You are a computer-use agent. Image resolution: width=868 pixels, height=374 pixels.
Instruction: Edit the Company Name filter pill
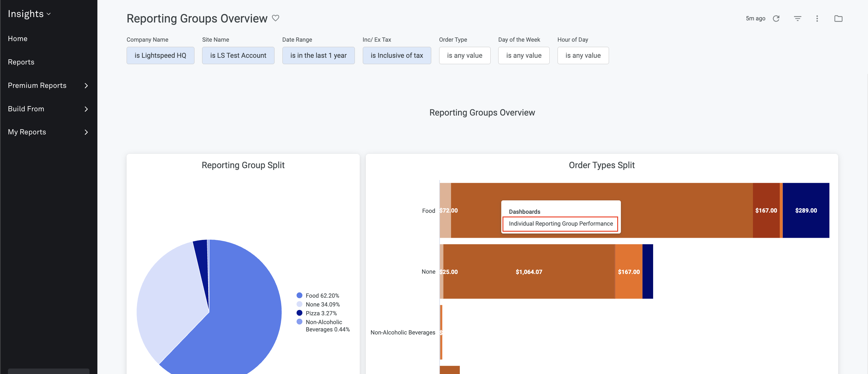click(x=160, y=55)
